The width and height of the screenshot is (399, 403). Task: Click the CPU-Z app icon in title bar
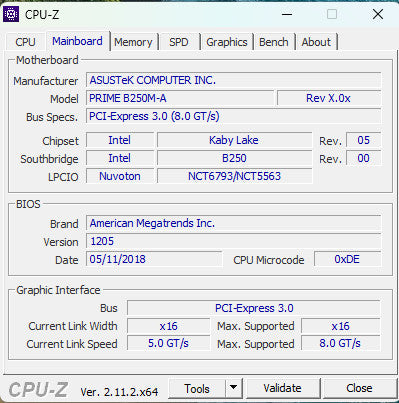[x=11, y=14]
